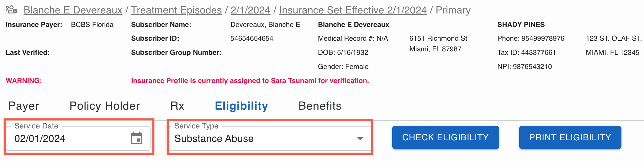Open the Treatment Episodes breadcrumb link
The height and width of the screenshot is (161, 644).
176,10
